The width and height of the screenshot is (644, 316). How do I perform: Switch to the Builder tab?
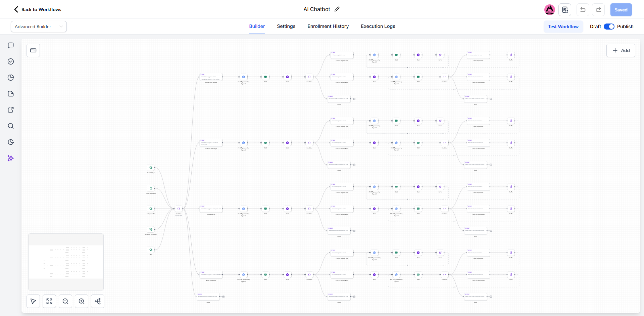257,26
